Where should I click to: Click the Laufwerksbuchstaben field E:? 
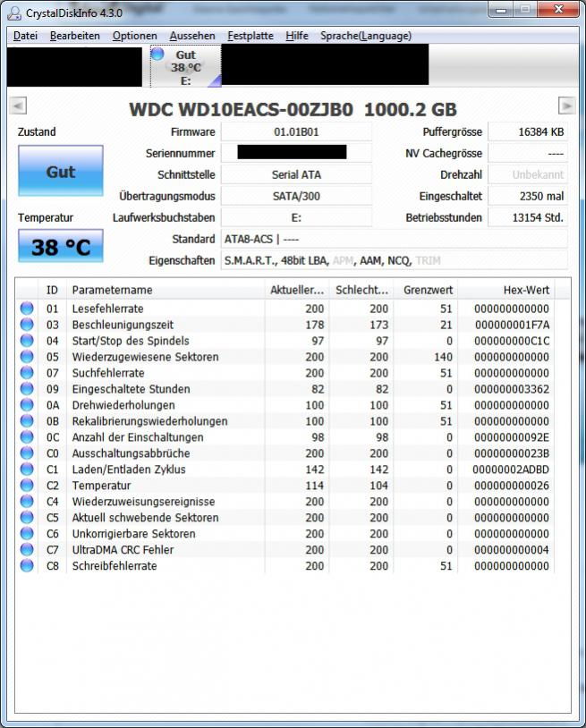tap(296, 217)
